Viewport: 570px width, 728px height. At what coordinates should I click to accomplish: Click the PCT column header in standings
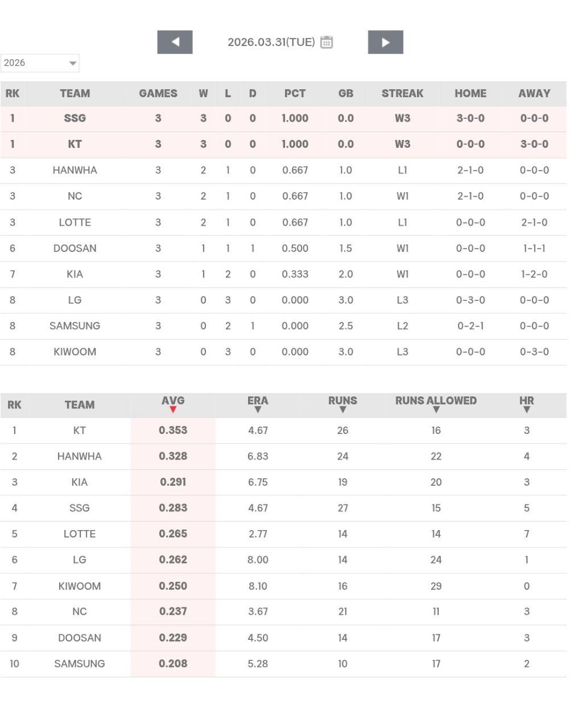(x=295, y=93)
